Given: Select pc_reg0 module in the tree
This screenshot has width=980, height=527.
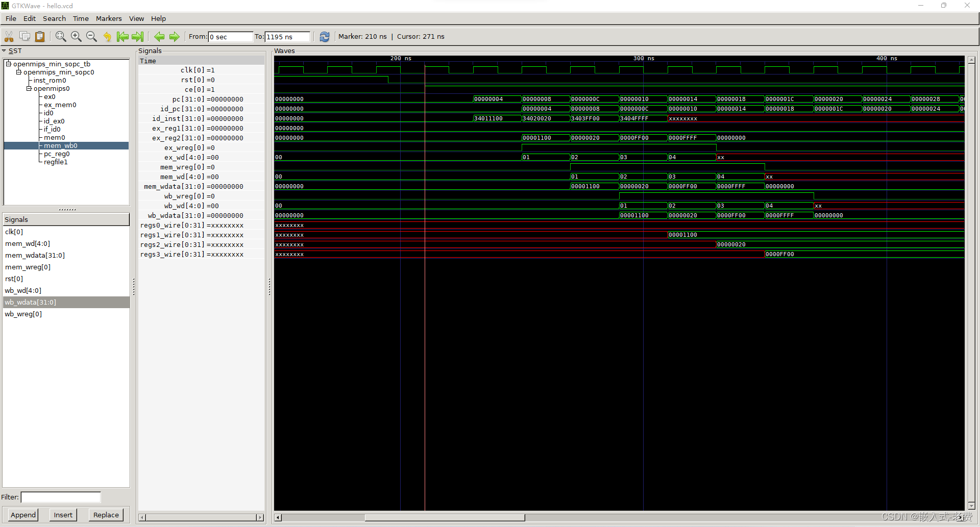Looking at the screenshot, I should click(x=57, y=154).
